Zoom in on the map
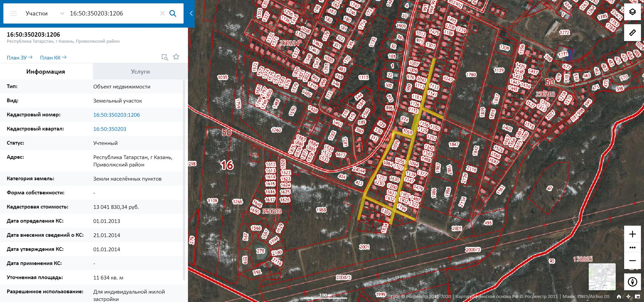This screenshot has width=644, height=302. pyautogui.click(x=632, y=234)
